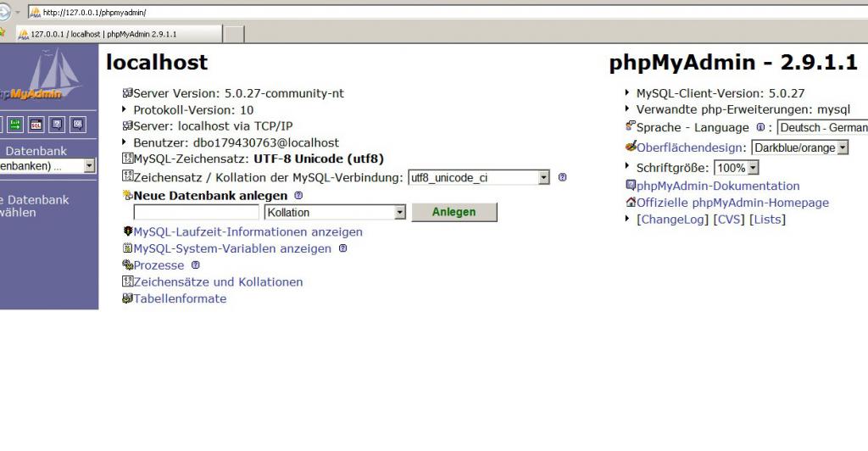This screenshot has width=868, height=451.
Task: Click the MySQL-System-Variablen icon
Action: click(x=127, y=248)
